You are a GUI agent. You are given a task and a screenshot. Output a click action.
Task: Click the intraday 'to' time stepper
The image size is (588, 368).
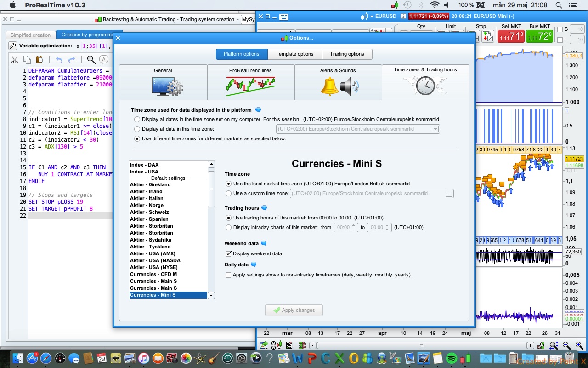tap(388, 227)
